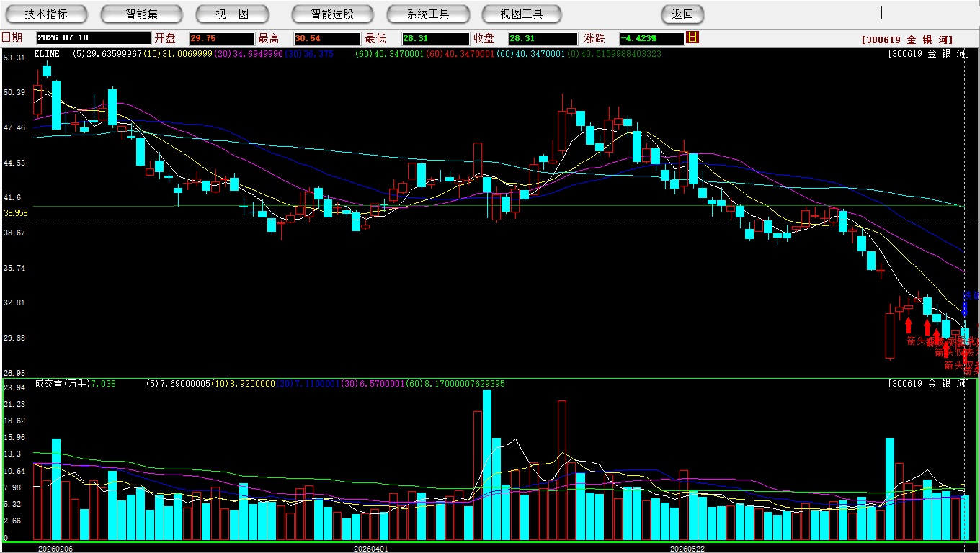Open the 智能集 menu

pos(141,14)
